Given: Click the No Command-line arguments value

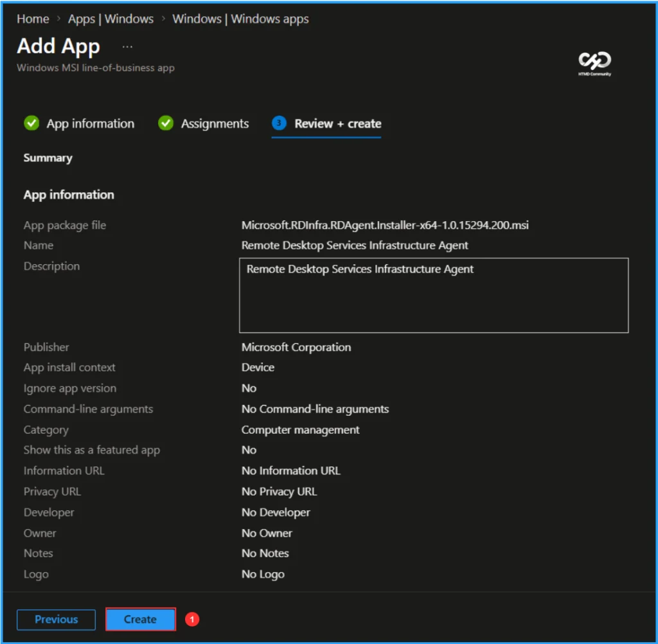Looking at the screenshot, I should tap(315, 409).
